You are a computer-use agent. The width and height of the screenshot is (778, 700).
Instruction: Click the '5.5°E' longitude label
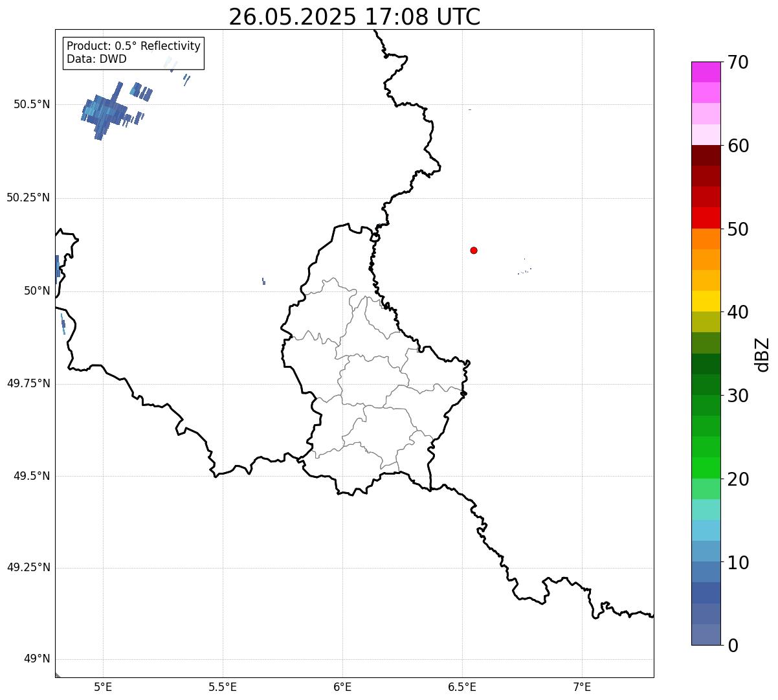click(x=223, y=686)
